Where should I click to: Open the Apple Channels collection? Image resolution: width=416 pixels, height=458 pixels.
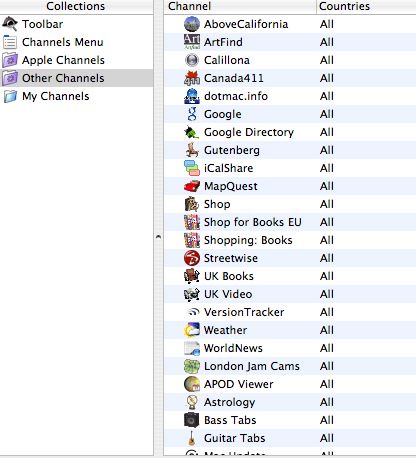[77, 60]
